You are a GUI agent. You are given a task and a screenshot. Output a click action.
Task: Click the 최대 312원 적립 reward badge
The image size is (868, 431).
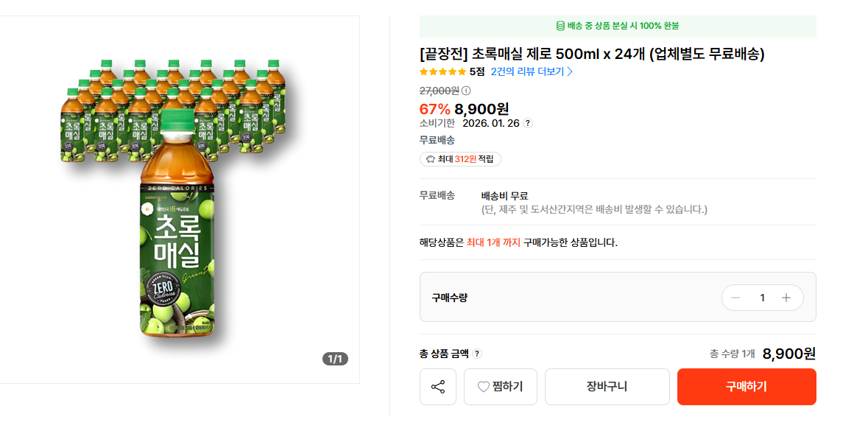[460, 159]
